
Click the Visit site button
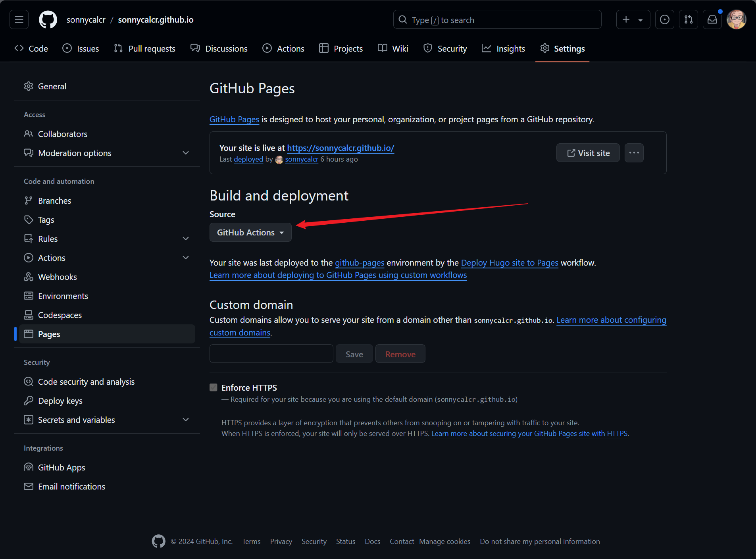[x=588, y=153]
